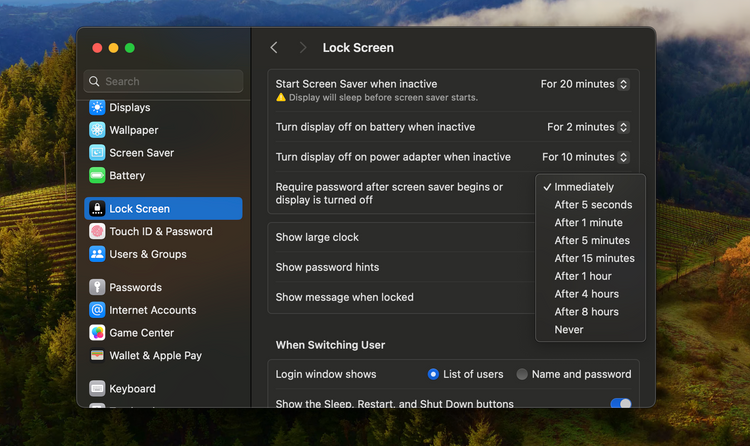Click the Internet Accounts @ icon

97,310
